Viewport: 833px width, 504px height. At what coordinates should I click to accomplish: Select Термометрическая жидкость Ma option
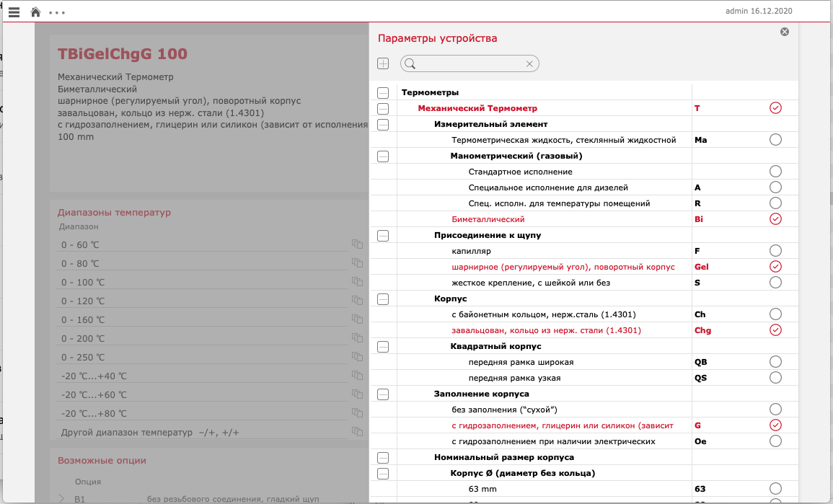click(775, 140)
